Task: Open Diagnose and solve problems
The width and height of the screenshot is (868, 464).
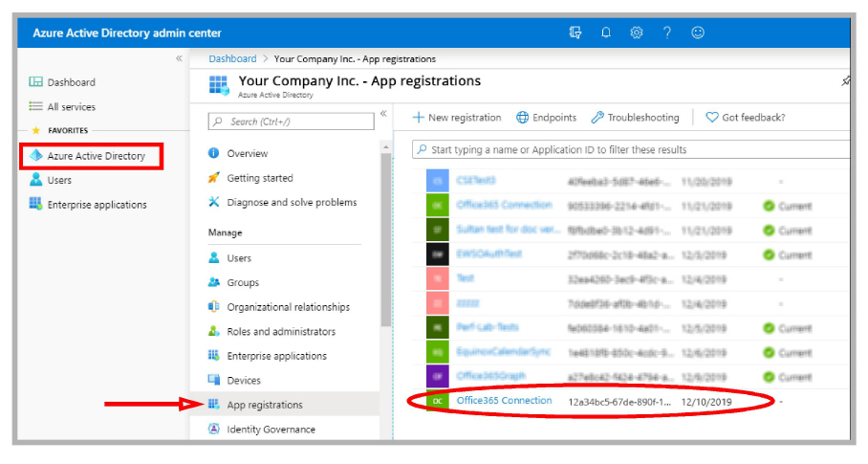Action: [x=292, y=203]
